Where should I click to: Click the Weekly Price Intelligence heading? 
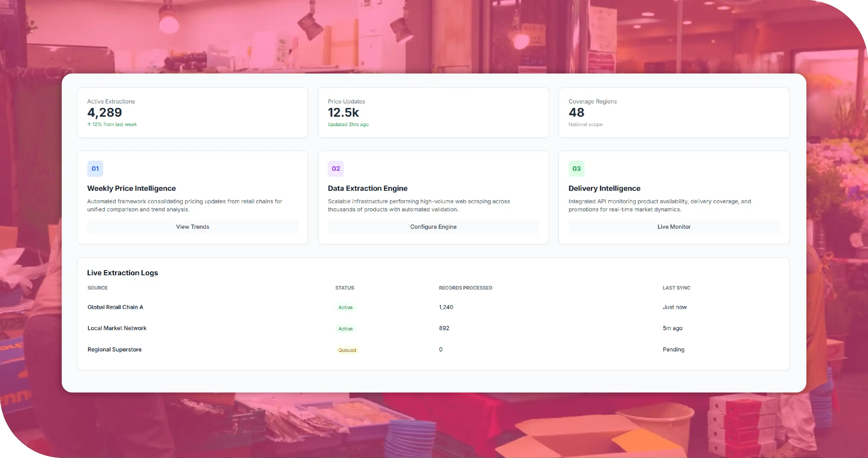click(132, 188)
